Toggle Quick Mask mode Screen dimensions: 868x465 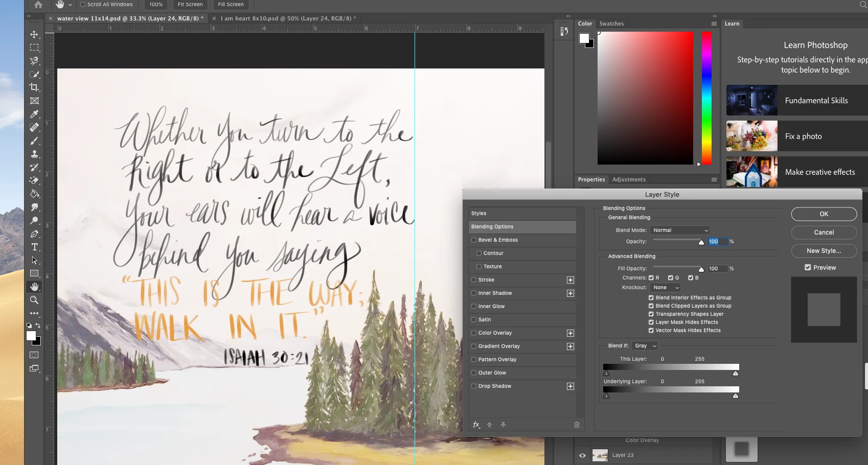pyautogui.click(x=34, y=355)
